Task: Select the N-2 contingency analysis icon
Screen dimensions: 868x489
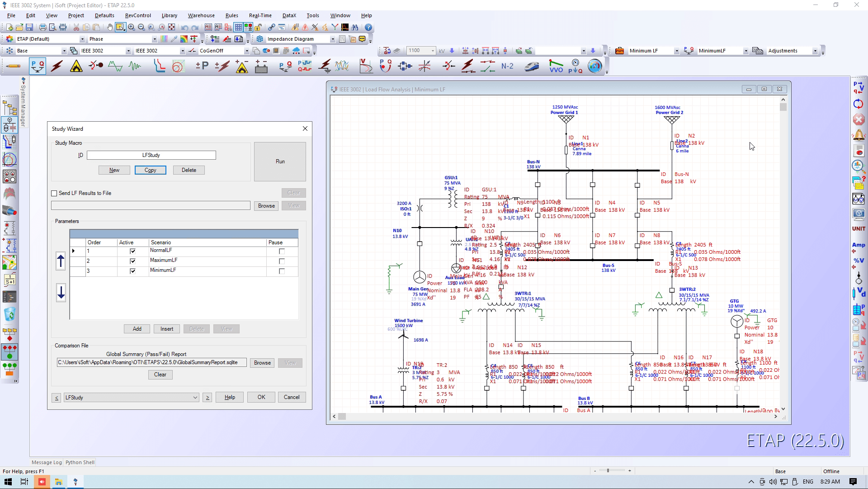Action: tap(507, 66)
